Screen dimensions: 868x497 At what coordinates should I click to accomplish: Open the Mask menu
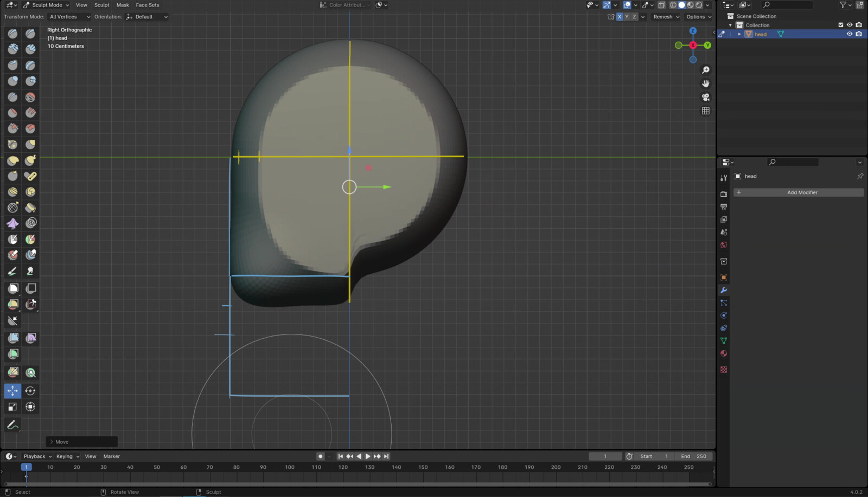tap(123, 5)
